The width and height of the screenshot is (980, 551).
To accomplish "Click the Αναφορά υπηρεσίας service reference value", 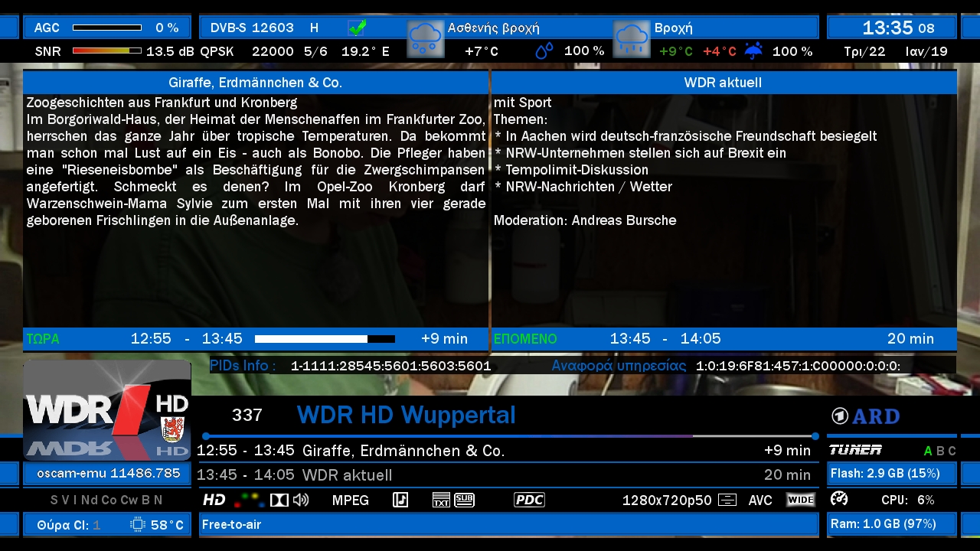I will 798,366.
